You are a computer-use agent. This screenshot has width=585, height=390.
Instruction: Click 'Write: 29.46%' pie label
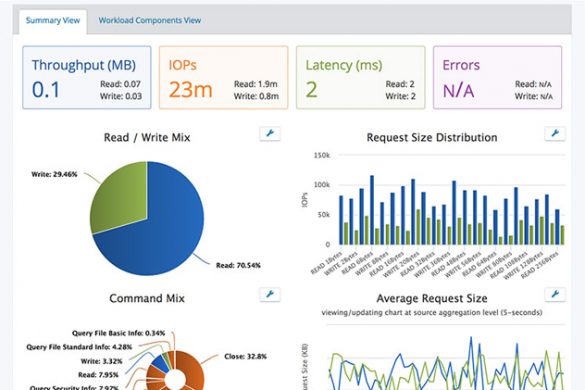54,174
